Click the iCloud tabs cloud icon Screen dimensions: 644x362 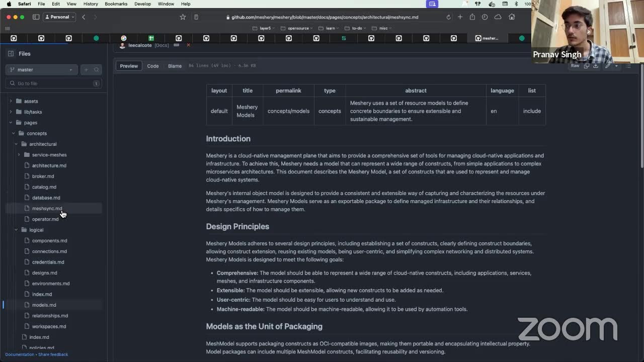[x=498, y=17]
